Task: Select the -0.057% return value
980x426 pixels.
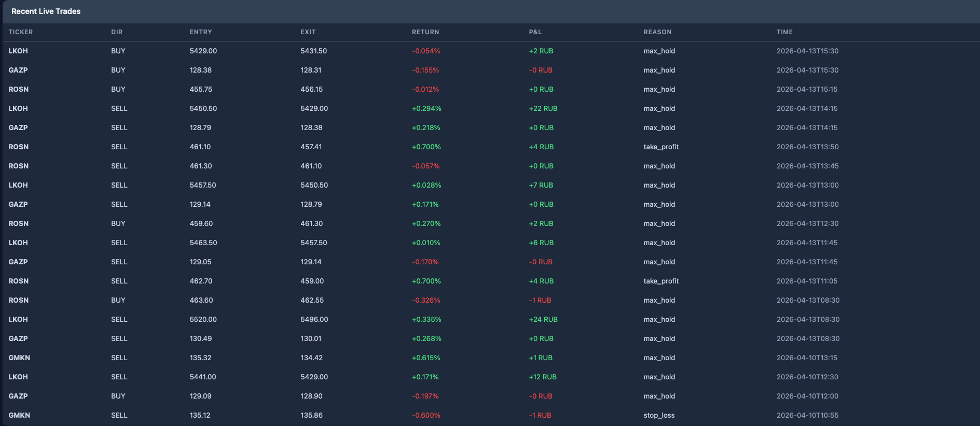Action: coord(426,166)
